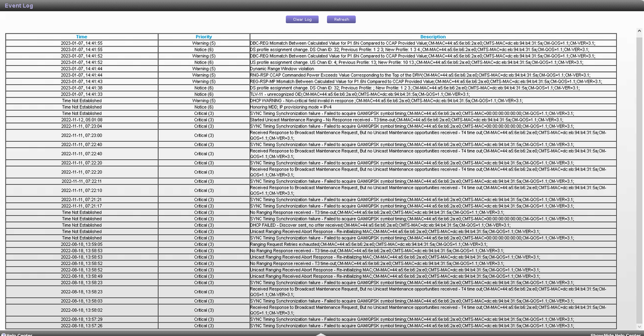Click the Description column header
The image size is (644, 336).
click(x=433, y=36)
